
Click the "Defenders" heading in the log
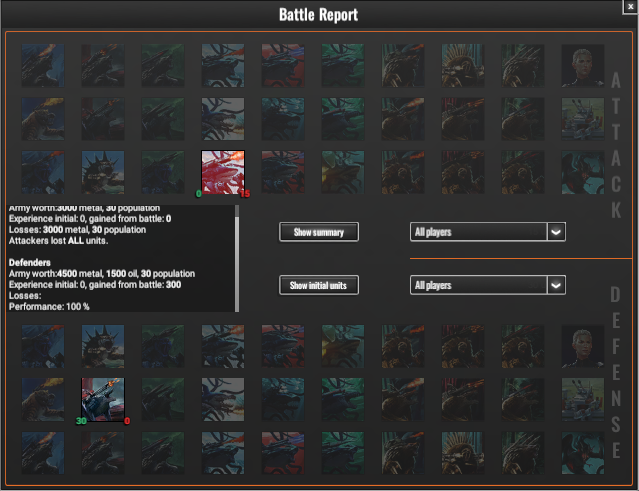(30, 262)
